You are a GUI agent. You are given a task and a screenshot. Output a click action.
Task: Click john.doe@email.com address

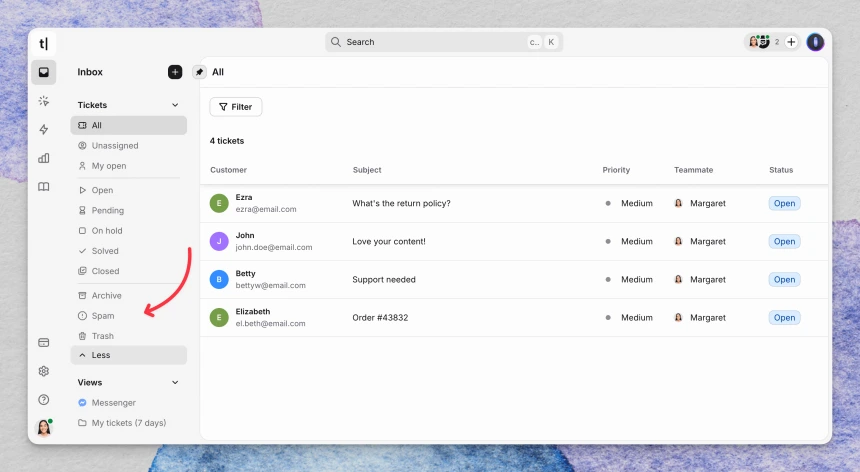(x=274, y=247)
